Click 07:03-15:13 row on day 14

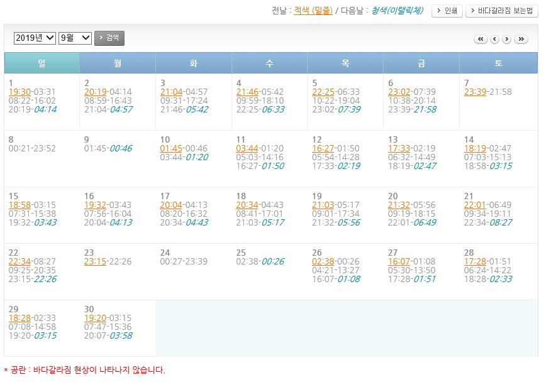pos(487,157)
